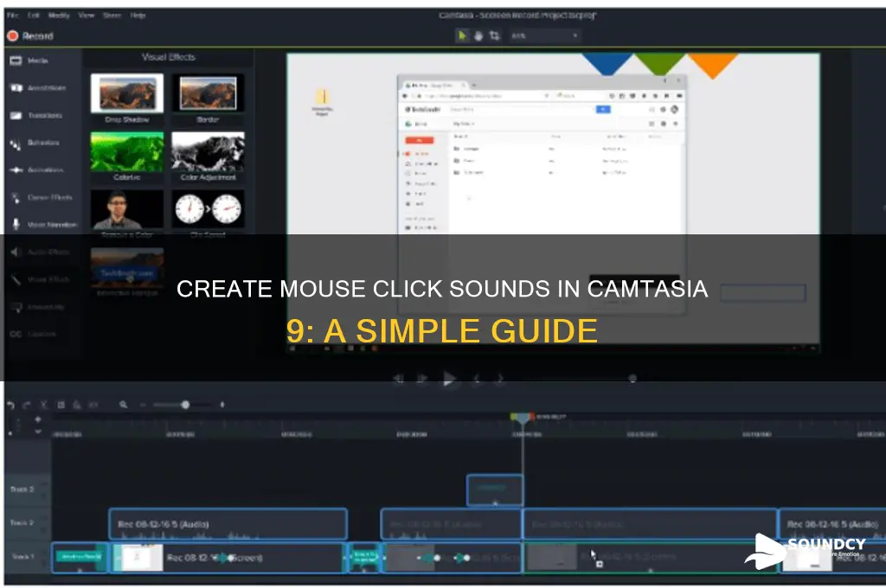Click the Split icon in timeline toolbar
Screen dimensions: 886x588
[93, 405]
